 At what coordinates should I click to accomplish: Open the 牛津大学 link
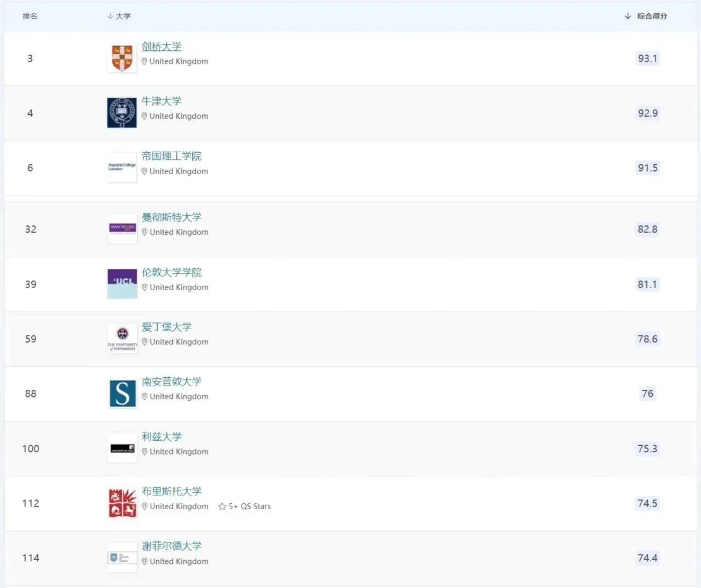pos(162,101)
